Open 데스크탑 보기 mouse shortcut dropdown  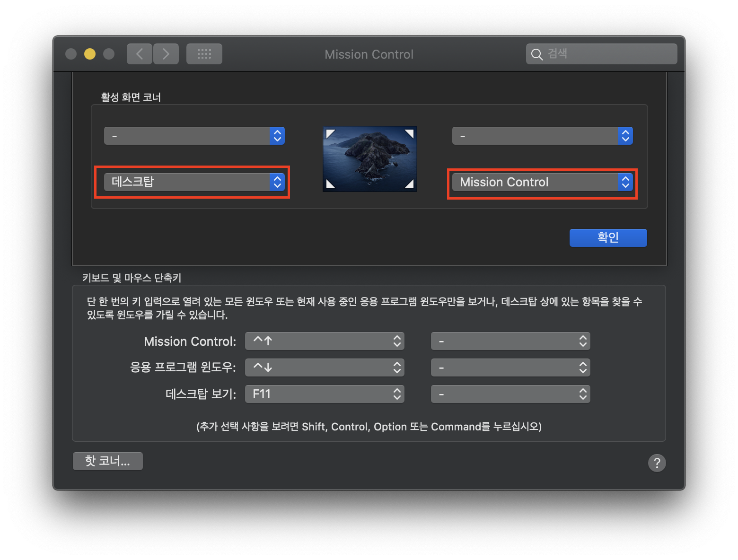[x=510, y=394]
